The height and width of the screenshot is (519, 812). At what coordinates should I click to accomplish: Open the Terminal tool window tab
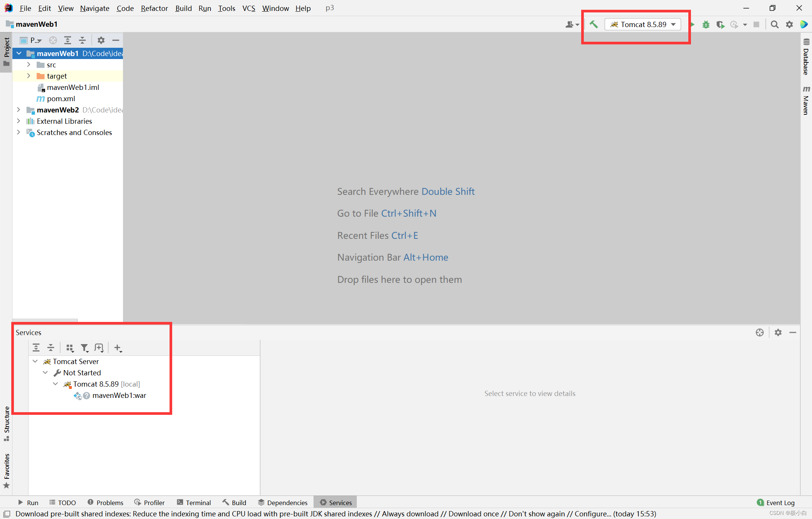click(194, 502)
